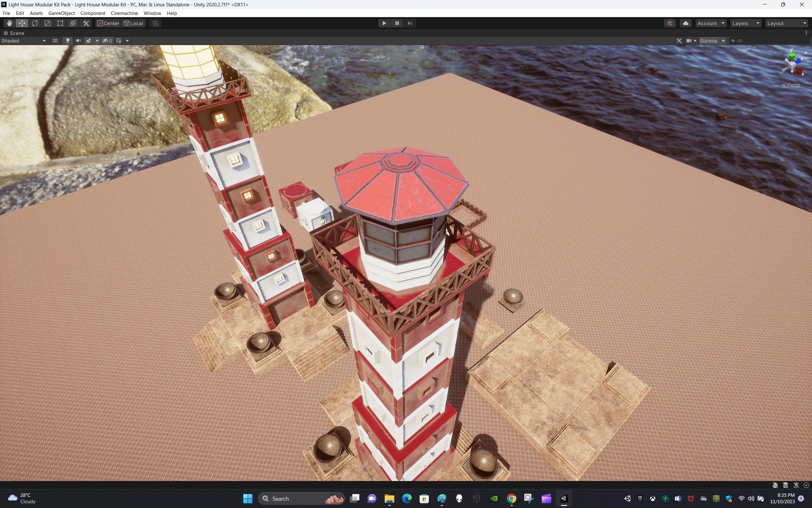Start Play mode
Viewport: 812px width, 508px height.
pyautogui.click(x=384, y=23)
